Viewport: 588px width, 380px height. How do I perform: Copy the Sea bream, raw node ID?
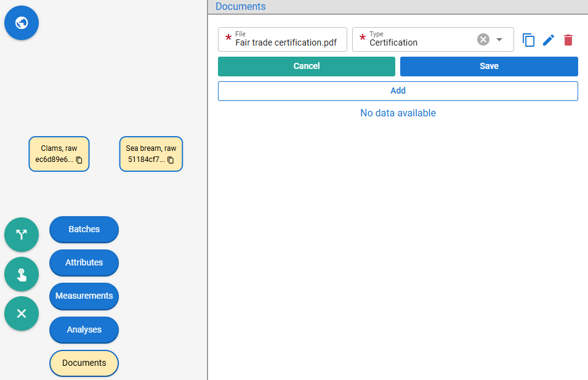[171, 160]
